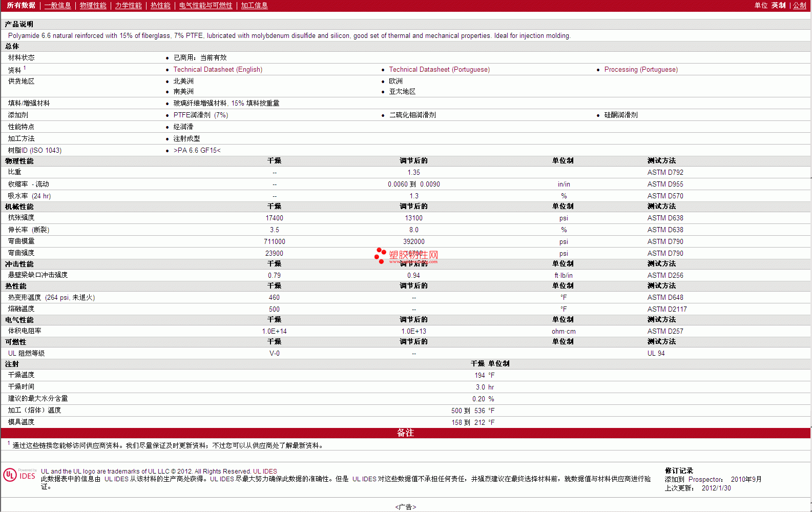Click the PTFE润滑剂 (7%) additive entry
812x512 pixels.
pos(200,115)
